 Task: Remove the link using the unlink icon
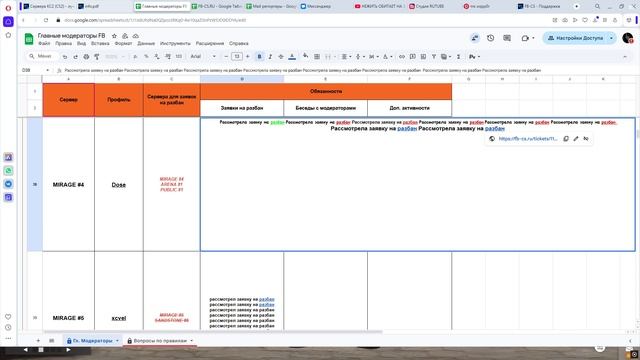586,139
